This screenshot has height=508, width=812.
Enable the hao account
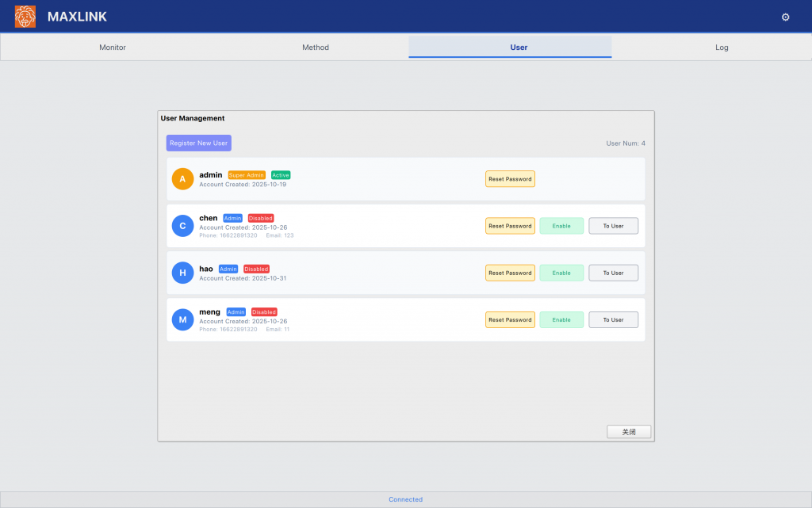(x=561, y=273)
